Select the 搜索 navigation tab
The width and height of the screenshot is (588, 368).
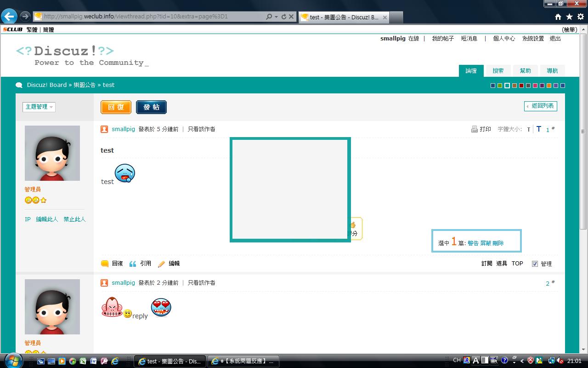coord(498,70)
